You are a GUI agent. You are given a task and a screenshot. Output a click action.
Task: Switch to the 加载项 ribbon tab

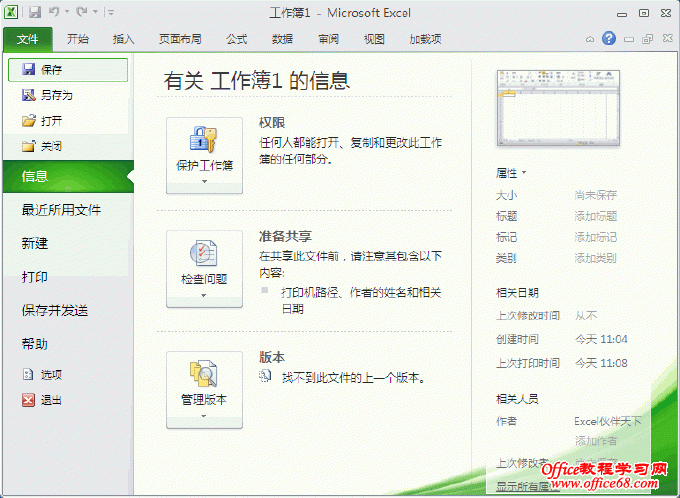click(x=425, y=39)
